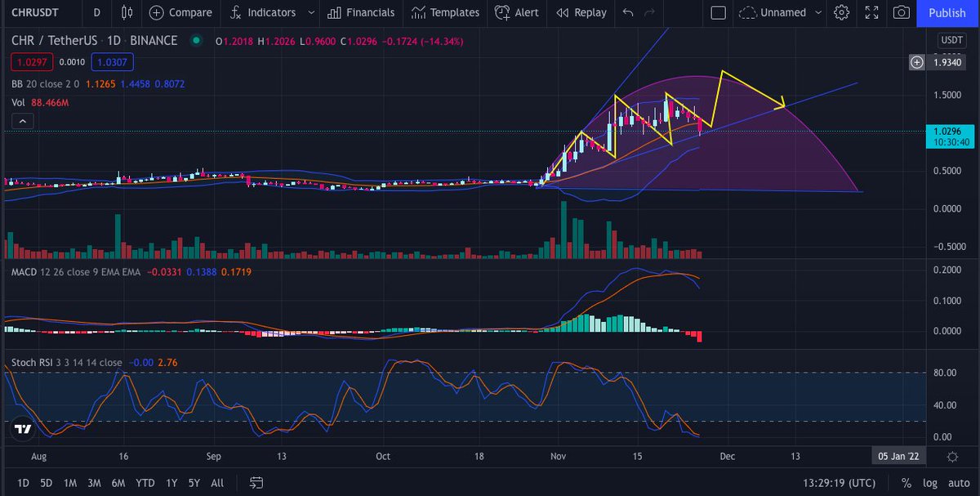Viewport: 980px width, 496px height.
Task: Open price scale settings gear at bottom right
Action: 952,456
